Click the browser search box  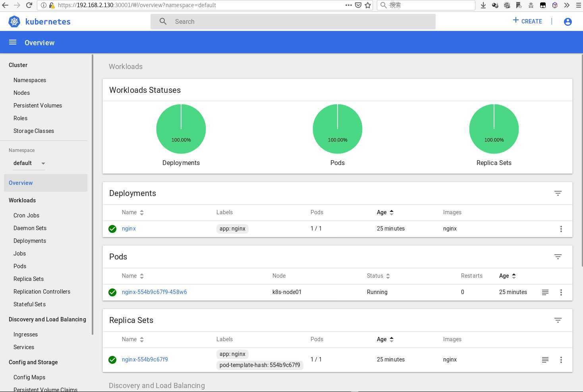426,5
